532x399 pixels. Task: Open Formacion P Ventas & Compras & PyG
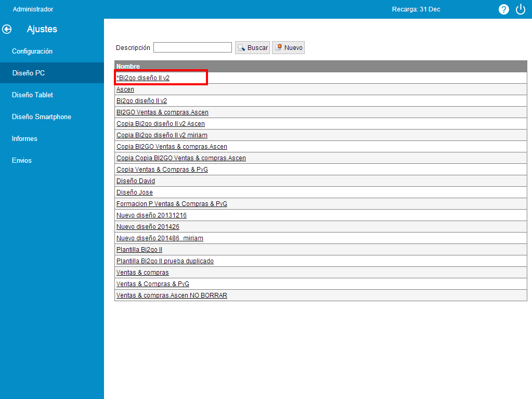point(172,204)
